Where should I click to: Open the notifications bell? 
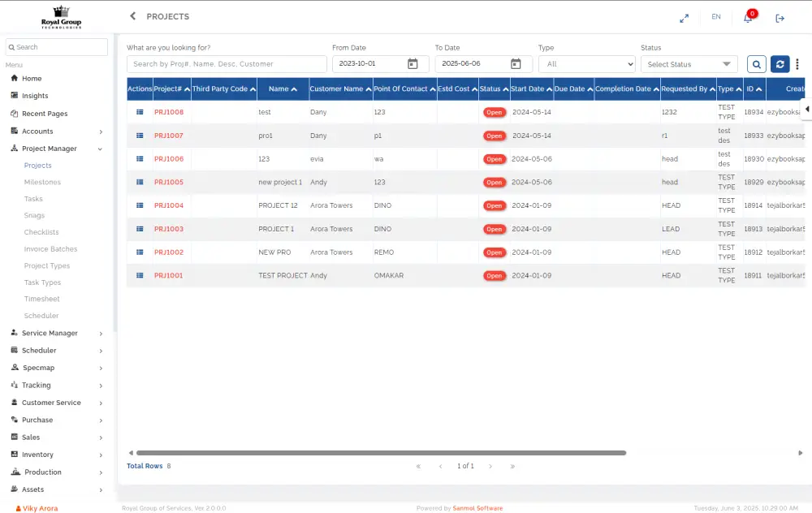point(748,18)
